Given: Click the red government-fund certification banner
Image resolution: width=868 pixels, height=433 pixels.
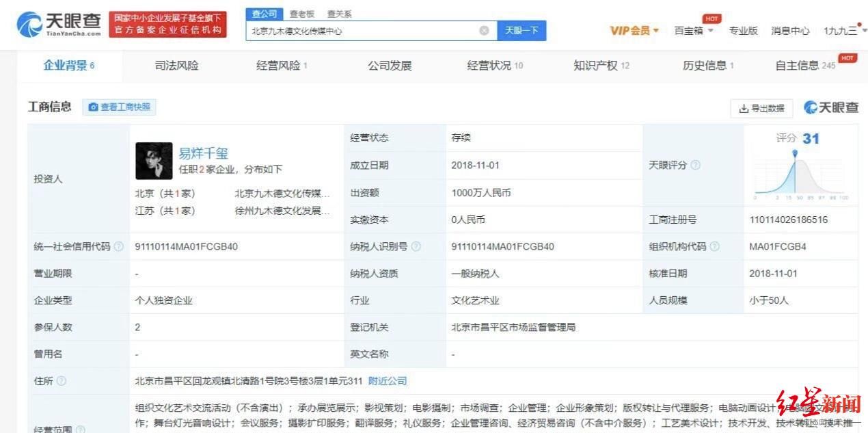Looking at the screenshot, I should click(167, 25).
